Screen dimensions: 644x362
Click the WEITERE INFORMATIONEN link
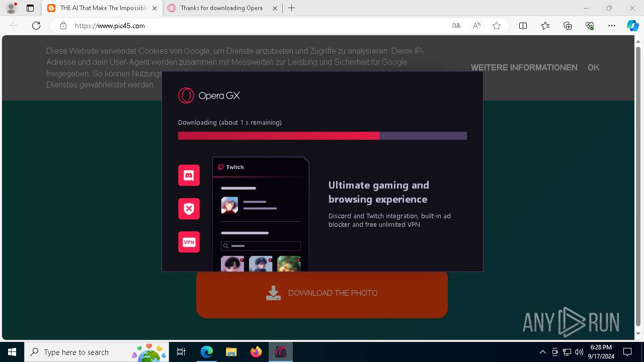click(524, 67)
